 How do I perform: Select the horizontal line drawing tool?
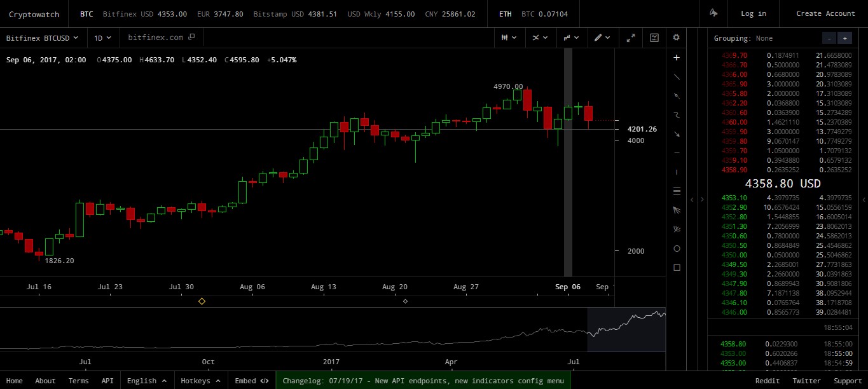coord(677,153)
